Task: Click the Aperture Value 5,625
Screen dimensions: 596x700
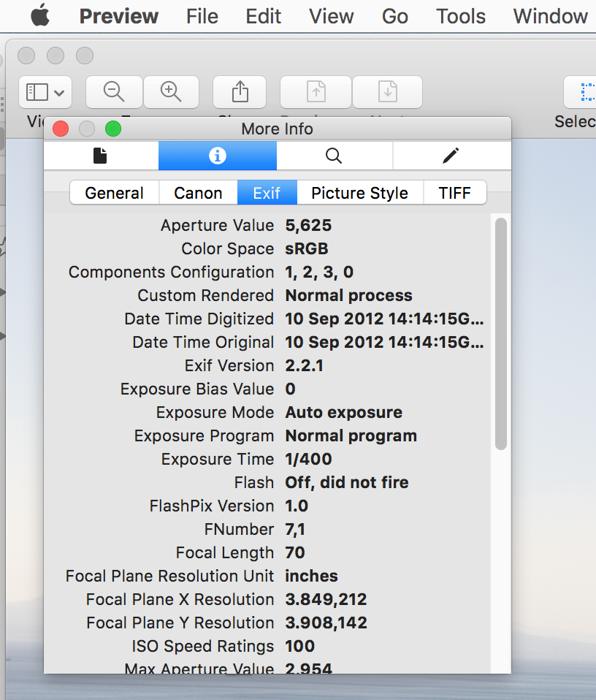Action: [309, 226]
